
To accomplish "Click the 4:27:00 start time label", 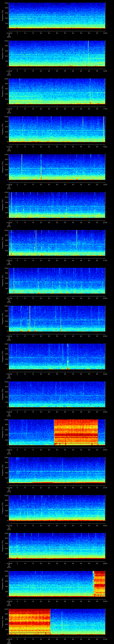I will click(x=9, y=525).
